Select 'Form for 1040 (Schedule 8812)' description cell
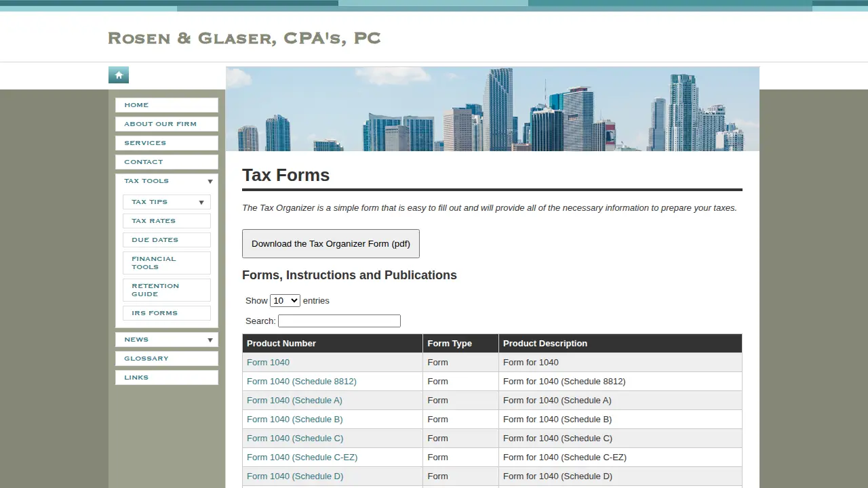 click(620, 382)
